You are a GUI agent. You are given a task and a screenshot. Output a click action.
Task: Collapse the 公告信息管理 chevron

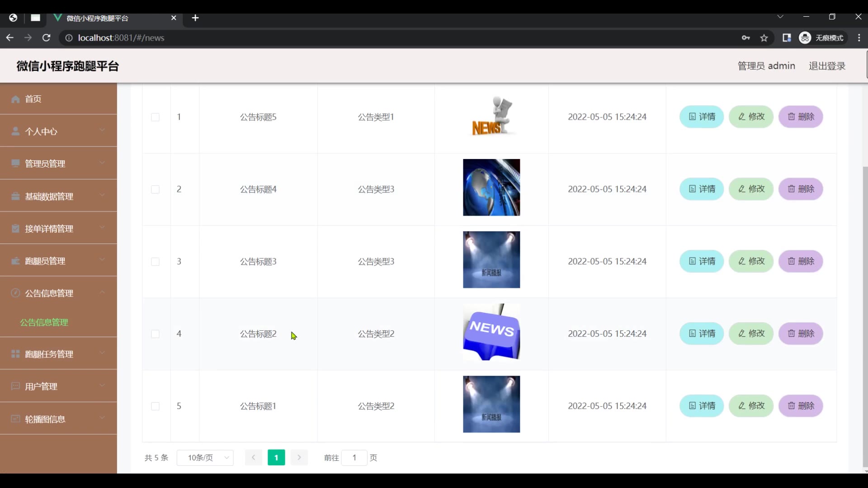102,292
